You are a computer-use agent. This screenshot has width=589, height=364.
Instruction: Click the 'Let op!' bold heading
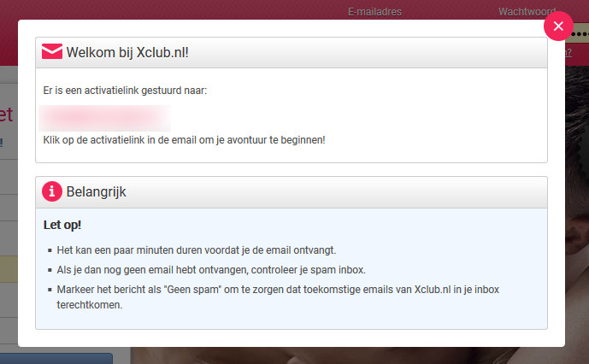pos(62,225)
